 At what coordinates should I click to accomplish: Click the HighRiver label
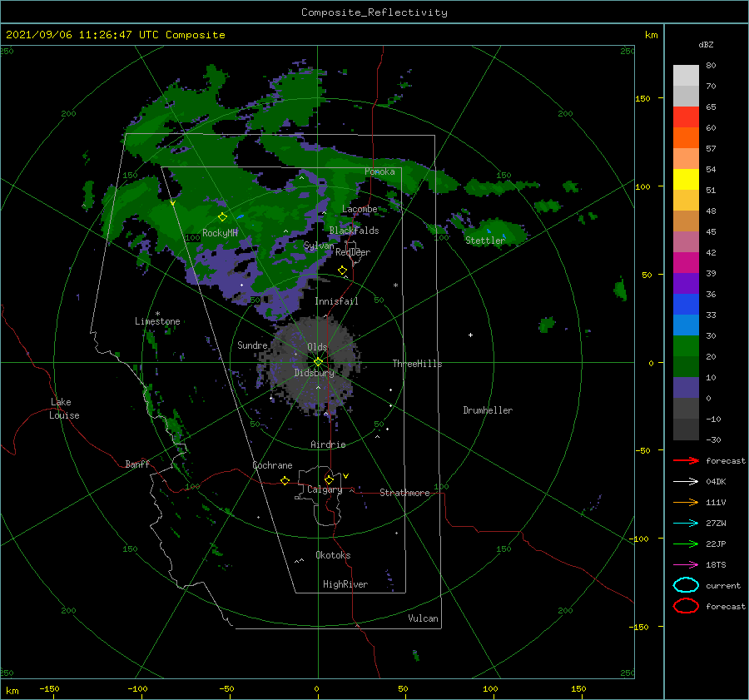coord(345,584)
